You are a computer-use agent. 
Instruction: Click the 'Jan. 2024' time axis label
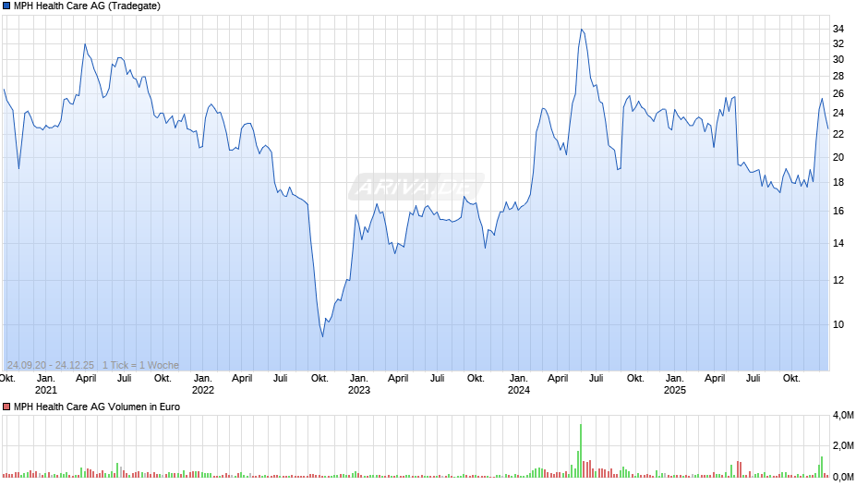pyautogui.click(x=519, y=384)
